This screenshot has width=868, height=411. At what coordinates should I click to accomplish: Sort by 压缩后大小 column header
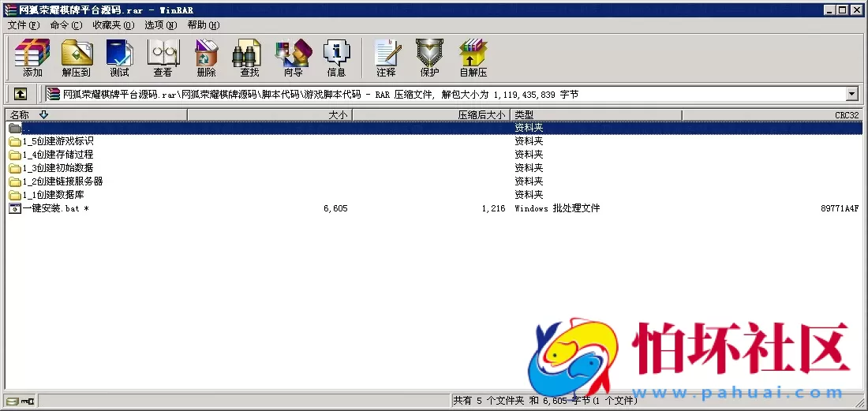tap(431, 115)
